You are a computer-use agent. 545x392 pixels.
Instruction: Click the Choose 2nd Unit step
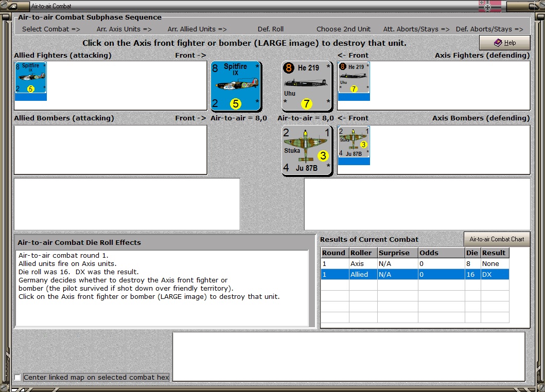point(343,29)
